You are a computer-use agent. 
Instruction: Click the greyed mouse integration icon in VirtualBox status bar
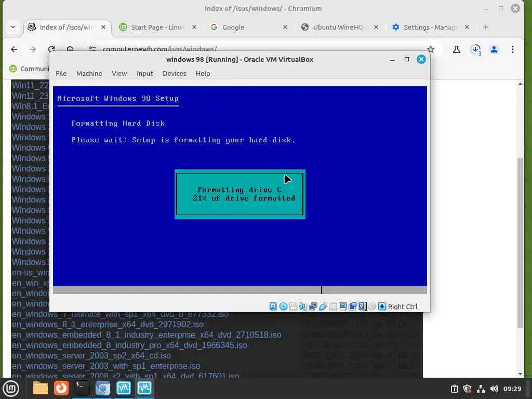372,307
